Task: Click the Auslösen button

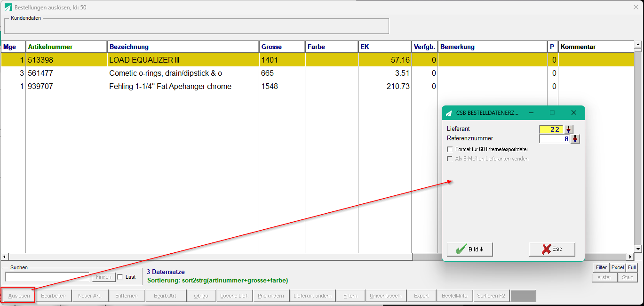Action: click(19, 296)
